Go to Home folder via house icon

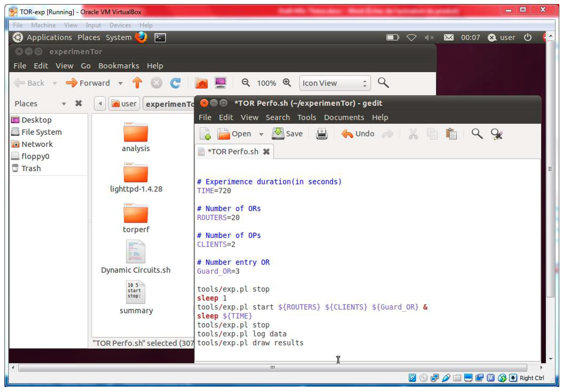pyautogui.click(x=201, y=83)
